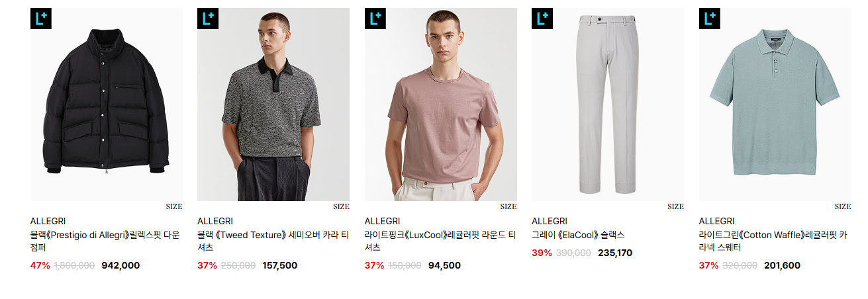Click ALLEGRI brand above ElaCool slacks

549,221
